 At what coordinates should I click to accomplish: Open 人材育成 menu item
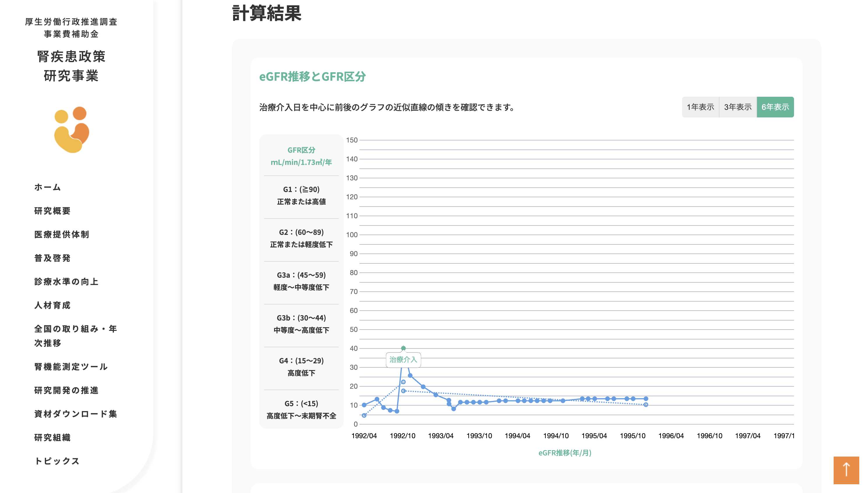(52, 305)
